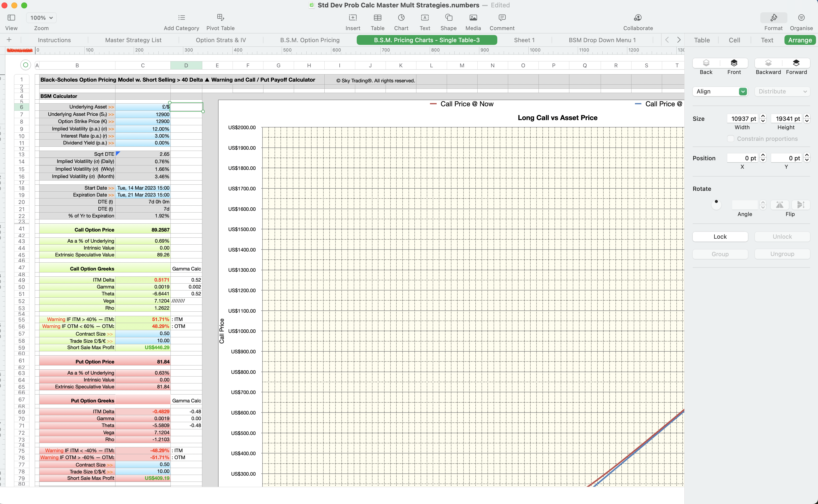The width and height of the screenshot is (818, 504).
Task: Toggle the Organise sidebar button
Action: coord(801,18)
